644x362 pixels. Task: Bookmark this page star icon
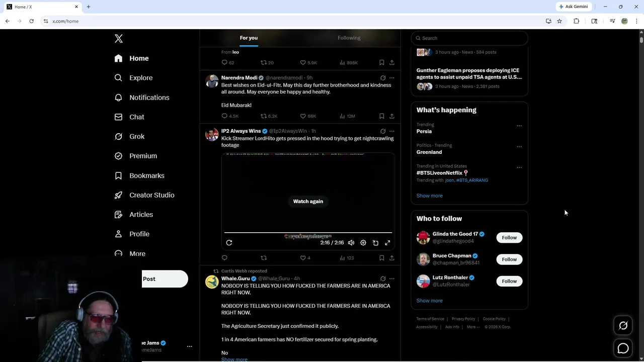pos(559,21)
